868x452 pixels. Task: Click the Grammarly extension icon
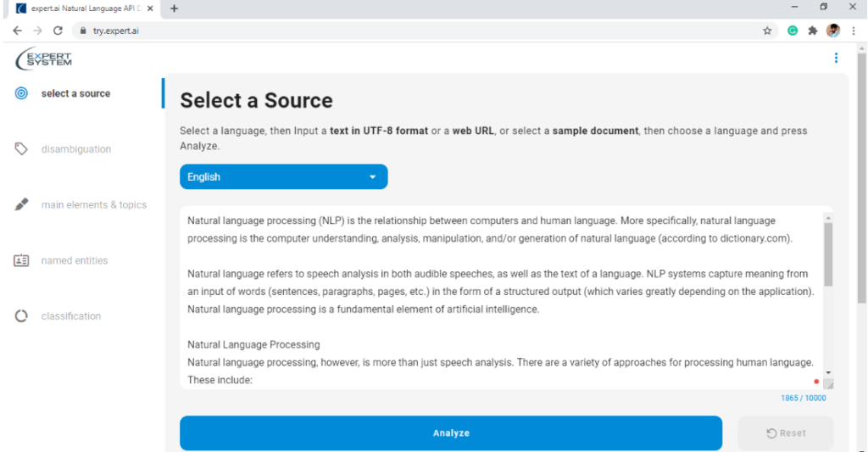pyautogui.click(x=793, y=31)
